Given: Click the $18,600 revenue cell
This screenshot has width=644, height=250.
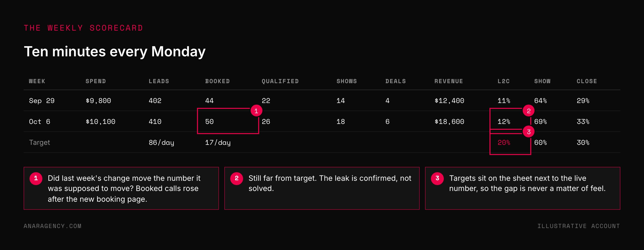Looking at the screenshot, I should point(449,122).
